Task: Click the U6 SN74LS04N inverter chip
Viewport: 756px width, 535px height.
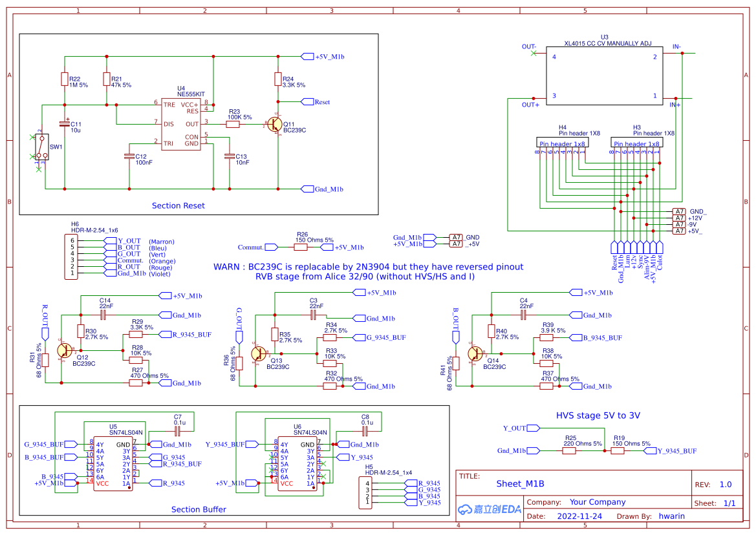Action: point(297,463)
